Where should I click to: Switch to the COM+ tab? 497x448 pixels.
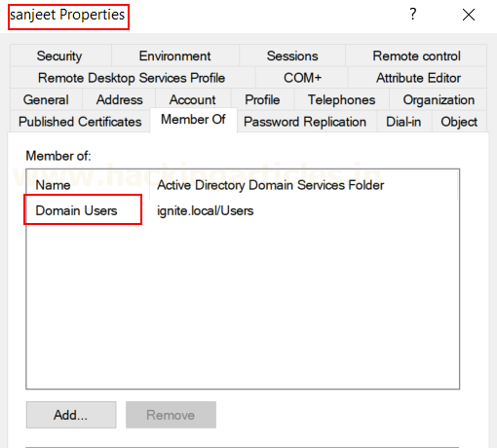click(x=302, y=78)
